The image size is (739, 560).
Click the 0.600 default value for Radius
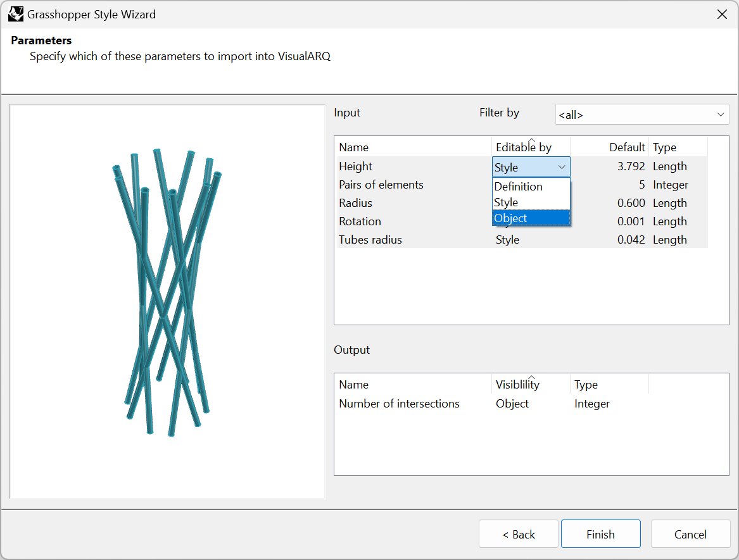click(631, 203)
